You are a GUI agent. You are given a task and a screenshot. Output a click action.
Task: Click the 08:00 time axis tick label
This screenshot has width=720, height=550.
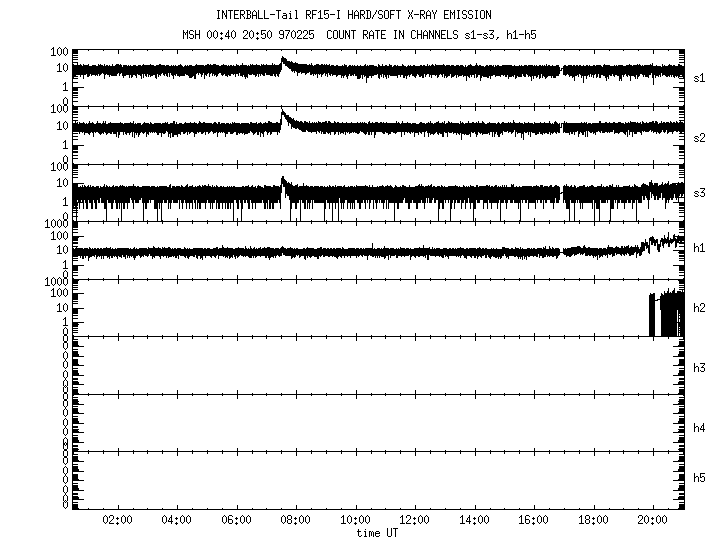(x=296, y=521)
